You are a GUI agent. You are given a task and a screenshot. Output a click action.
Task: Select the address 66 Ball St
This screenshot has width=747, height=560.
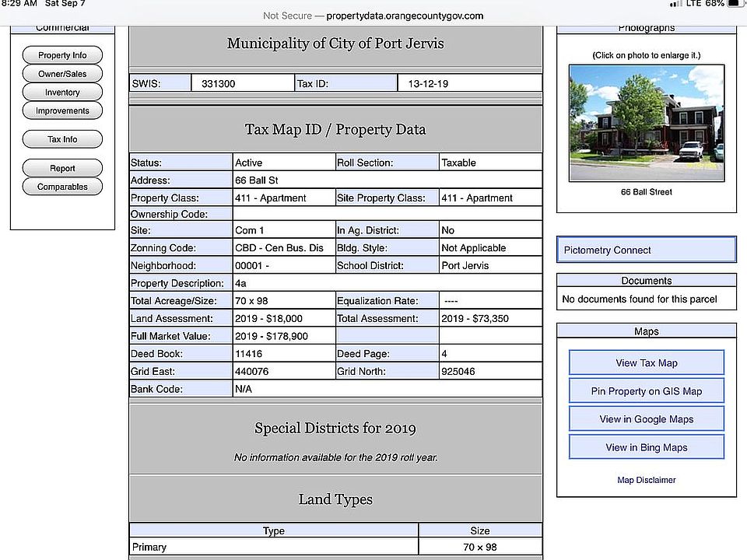(256, 180)
